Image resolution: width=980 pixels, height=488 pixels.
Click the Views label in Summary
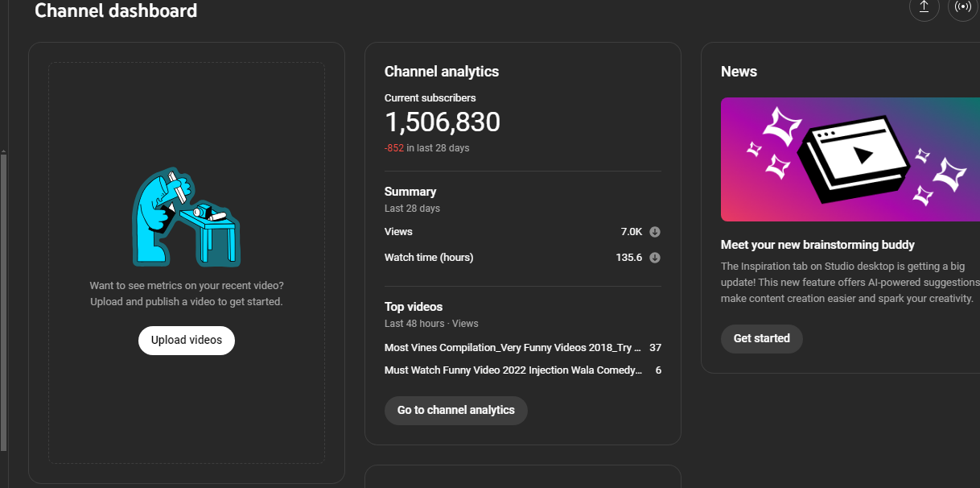click(398, 232)
